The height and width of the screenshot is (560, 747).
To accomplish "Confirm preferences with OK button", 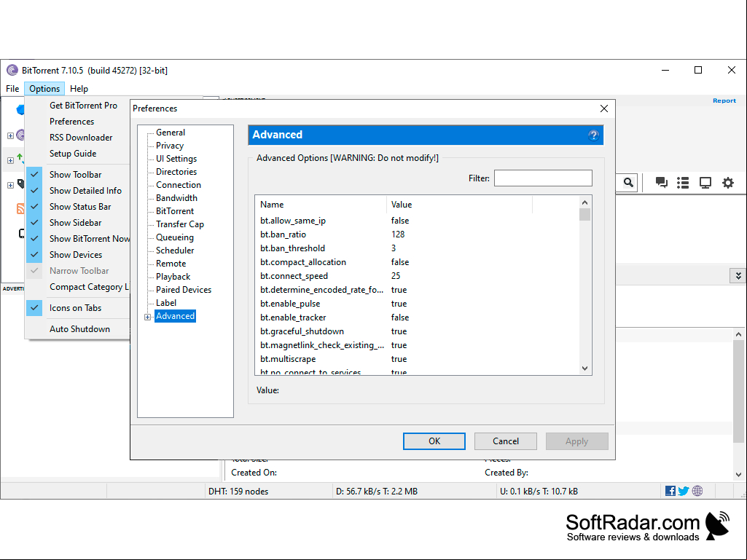I will [434, 441].
